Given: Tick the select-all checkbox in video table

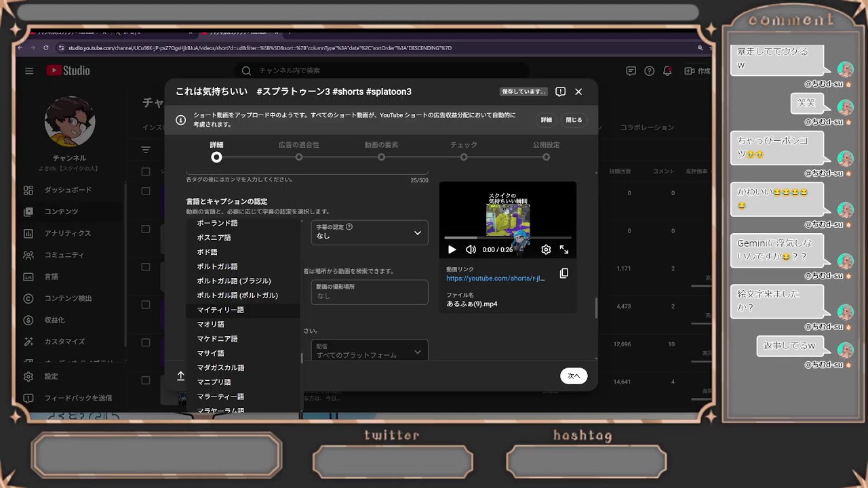Looking at the screenshot, I should tap(146, 171).
